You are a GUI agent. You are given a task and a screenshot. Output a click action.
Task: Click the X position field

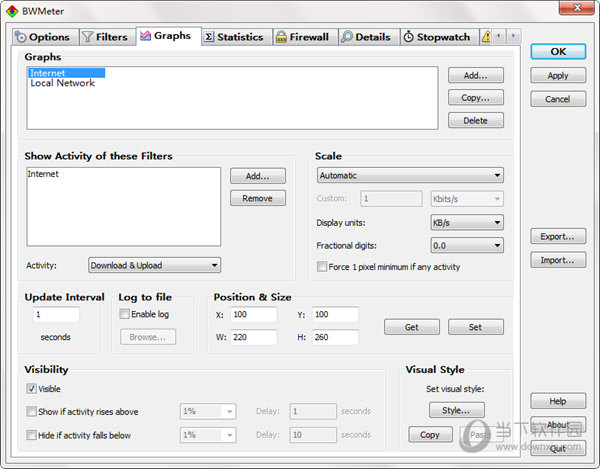pyautogui.click(x=254, y=314)
